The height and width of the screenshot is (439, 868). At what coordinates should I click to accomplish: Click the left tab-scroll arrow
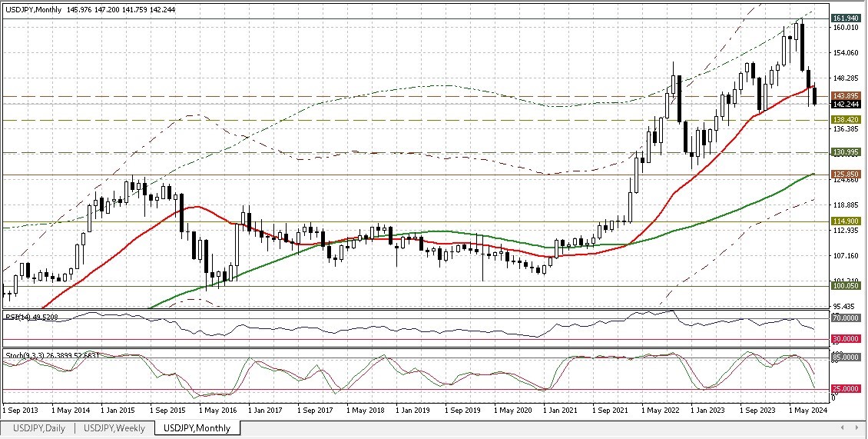click(843, 427)
